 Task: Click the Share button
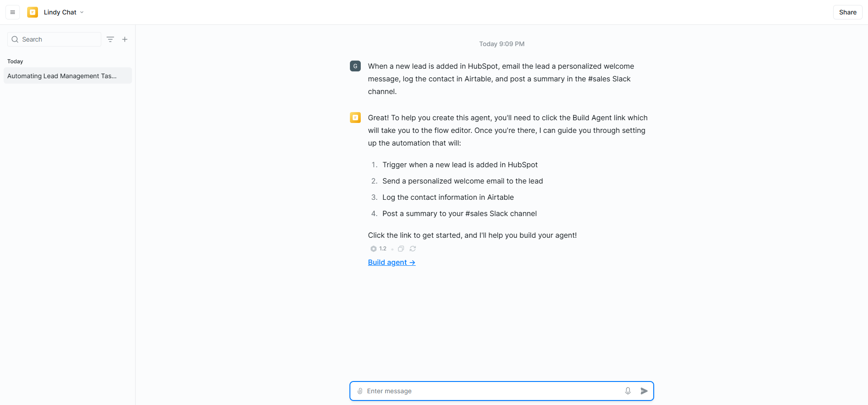point(848,12)
